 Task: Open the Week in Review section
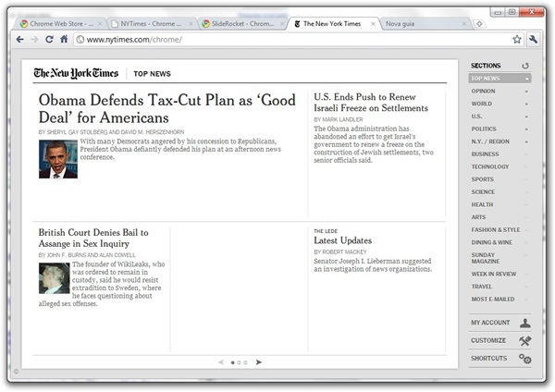point(494,275)
